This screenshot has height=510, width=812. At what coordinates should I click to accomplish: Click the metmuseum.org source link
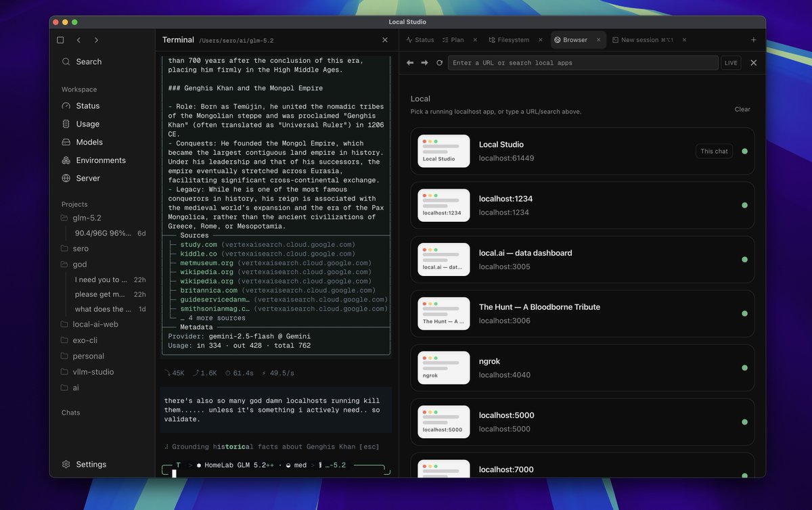[x=206, y=262]
